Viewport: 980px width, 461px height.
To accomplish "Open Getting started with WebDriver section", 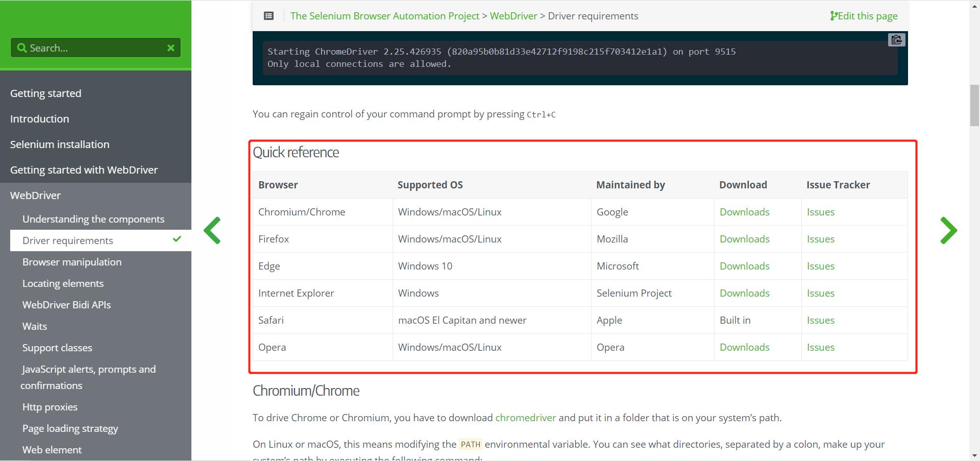I will pos(84,170).
